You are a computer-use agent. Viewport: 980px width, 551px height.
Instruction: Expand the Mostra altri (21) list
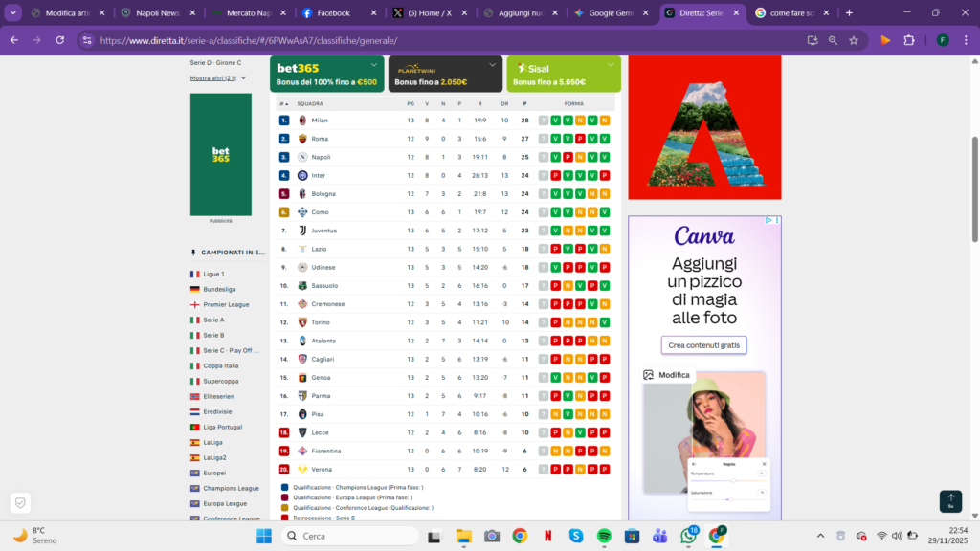coord(218,78)
